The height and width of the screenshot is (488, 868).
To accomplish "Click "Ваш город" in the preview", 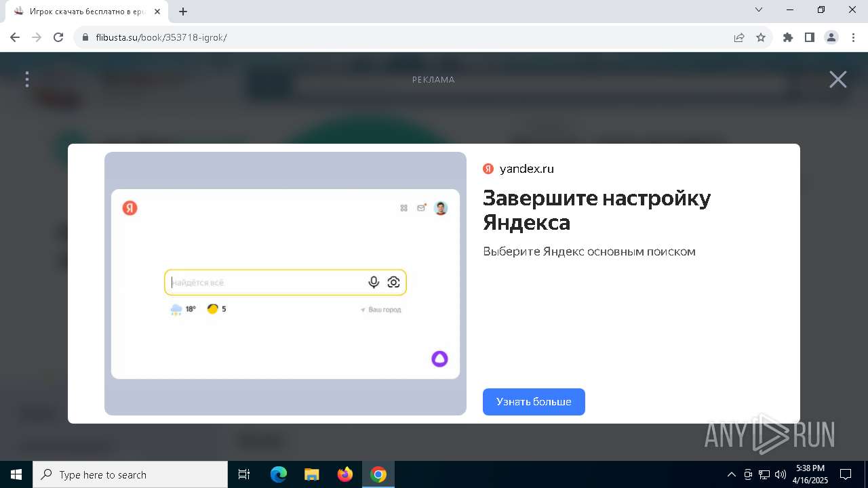I will click(x=380, y=310).
